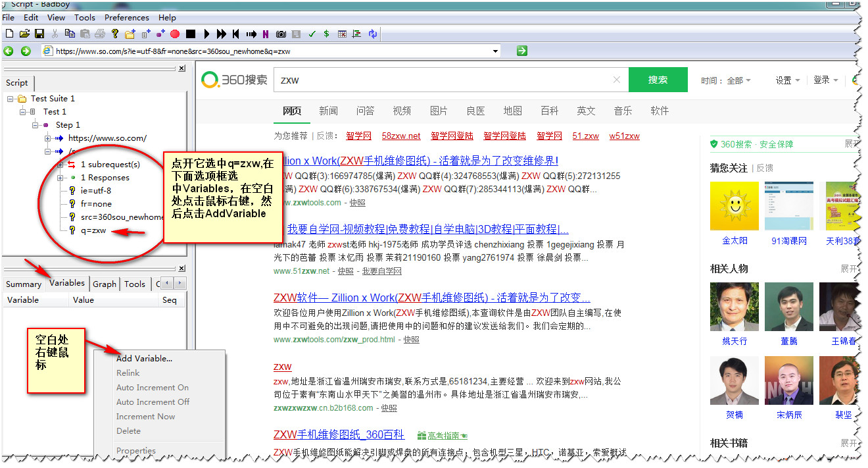Collapse the Test Suite 1 node

(x=11, y=99)
